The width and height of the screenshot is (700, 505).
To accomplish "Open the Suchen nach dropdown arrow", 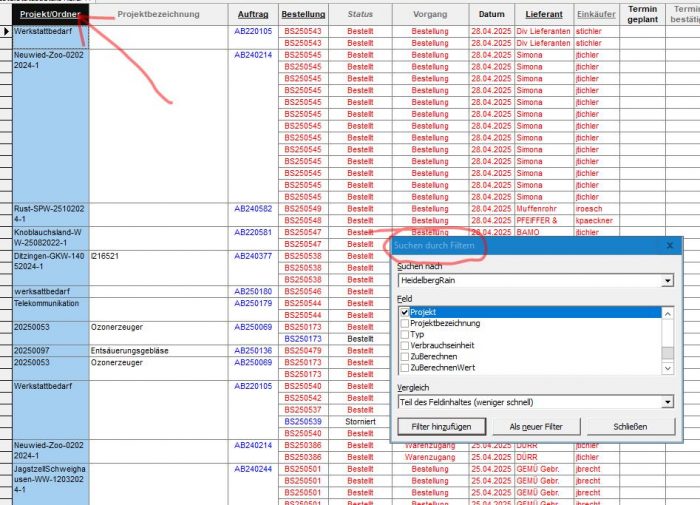I will coord(667,282).
